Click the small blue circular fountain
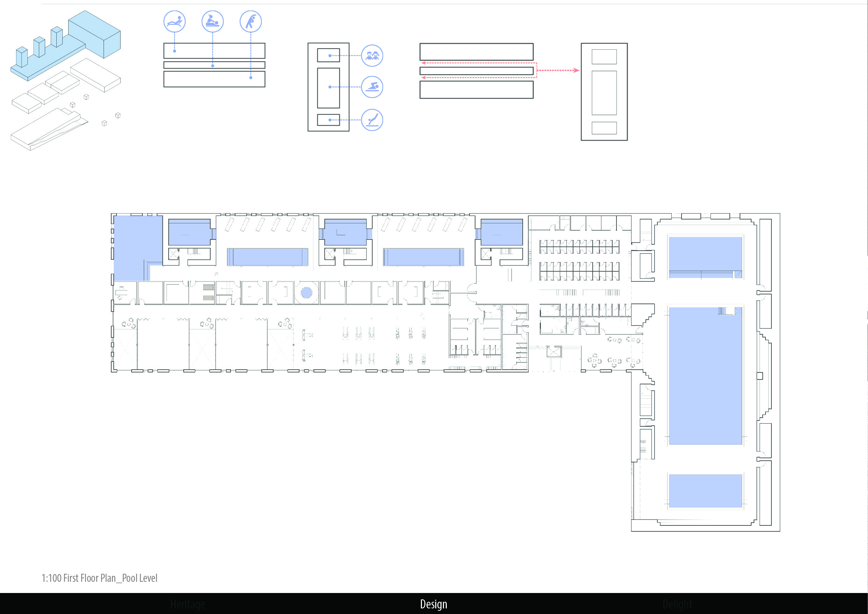 [306, 292]
